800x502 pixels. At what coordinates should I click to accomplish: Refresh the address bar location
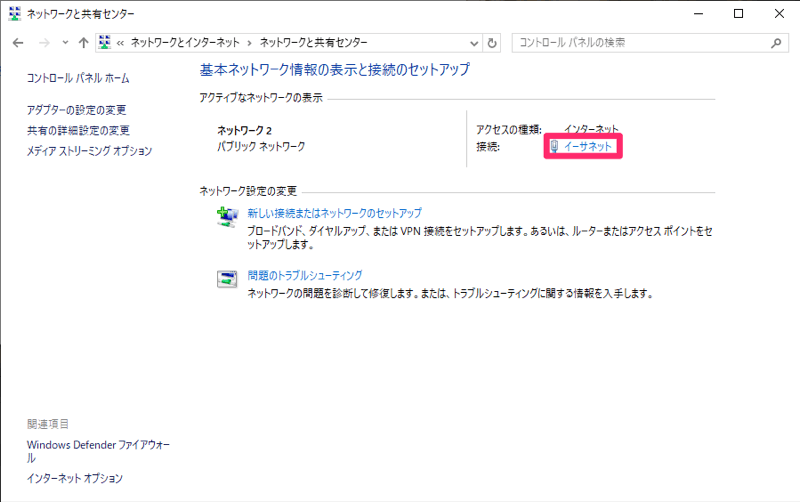pos(492,43)
